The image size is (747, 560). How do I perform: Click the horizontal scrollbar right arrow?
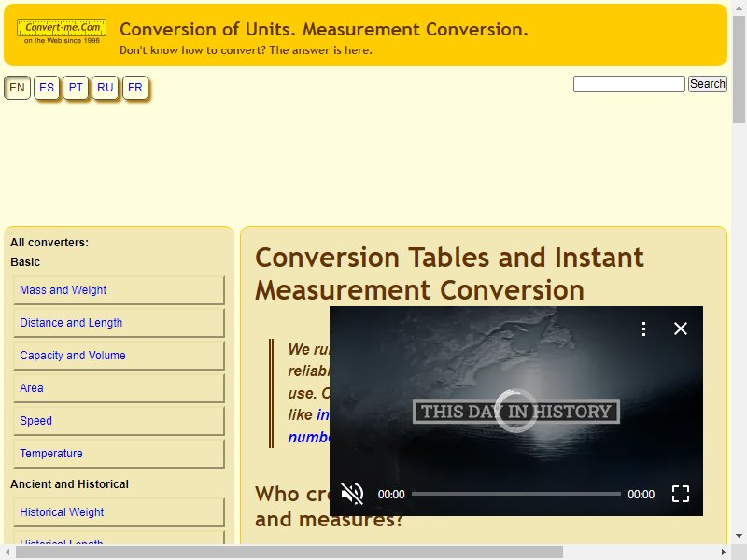point(724,553)
